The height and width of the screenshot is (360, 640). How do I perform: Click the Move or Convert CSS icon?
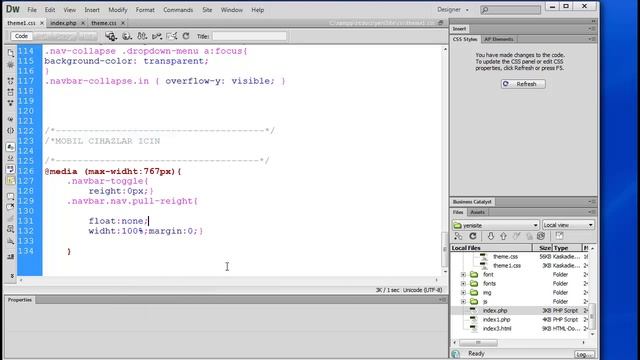[11, 241]
